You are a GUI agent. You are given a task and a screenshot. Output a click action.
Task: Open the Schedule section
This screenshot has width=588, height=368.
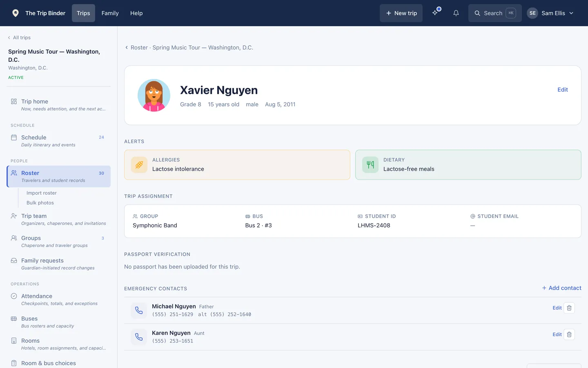coord(59,141)
